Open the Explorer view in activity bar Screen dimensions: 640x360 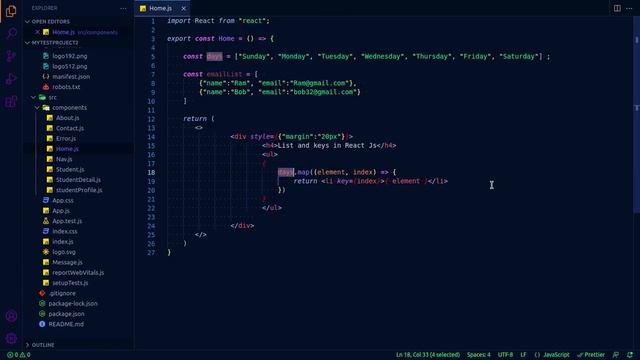(11, 11)
